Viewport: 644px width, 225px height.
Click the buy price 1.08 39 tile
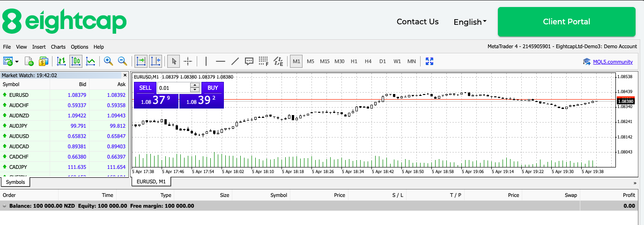click(x=201, y=101)
